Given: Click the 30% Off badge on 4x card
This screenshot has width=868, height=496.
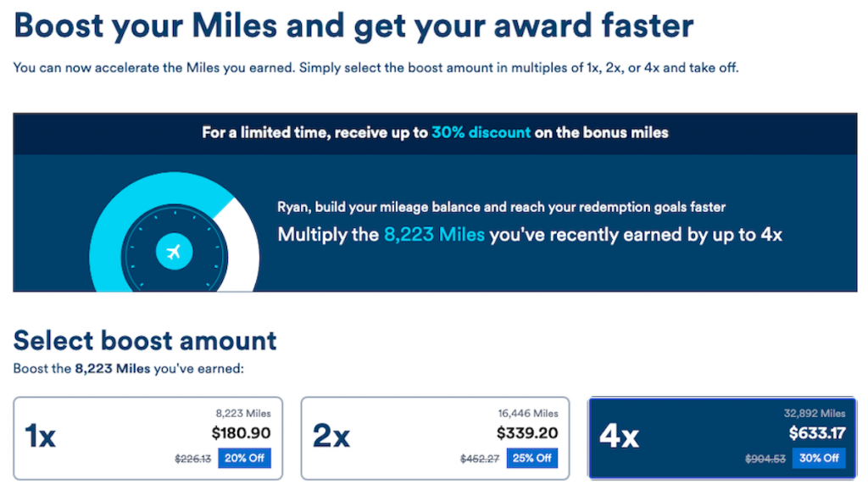Looking at the screenshot, I should 819,458.
